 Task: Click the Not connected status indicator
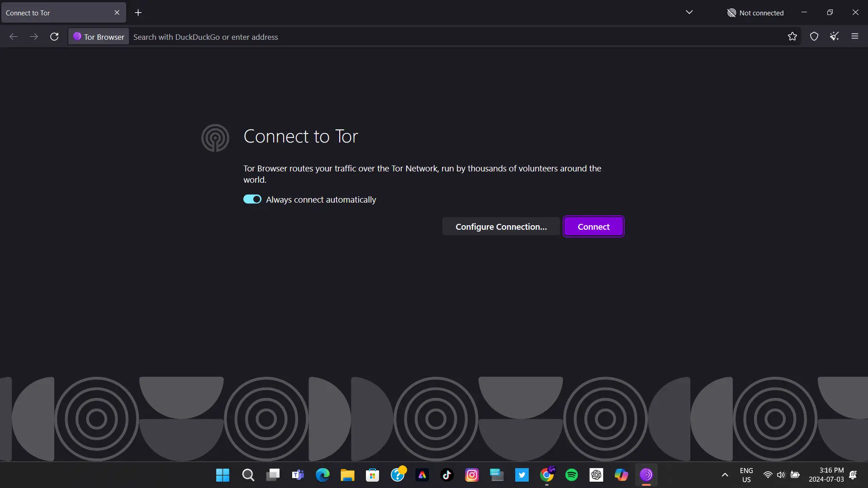point(755,13)
